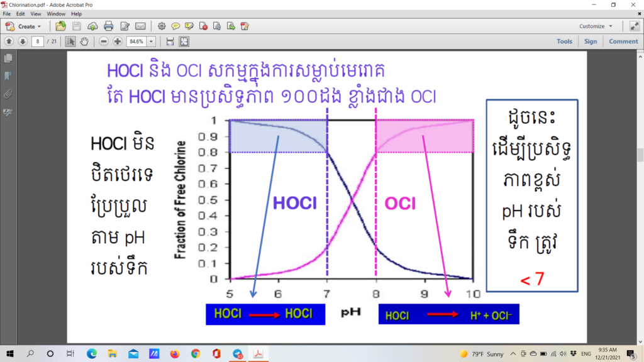Open the Page Thumbnails panel

tap(8, 58)
